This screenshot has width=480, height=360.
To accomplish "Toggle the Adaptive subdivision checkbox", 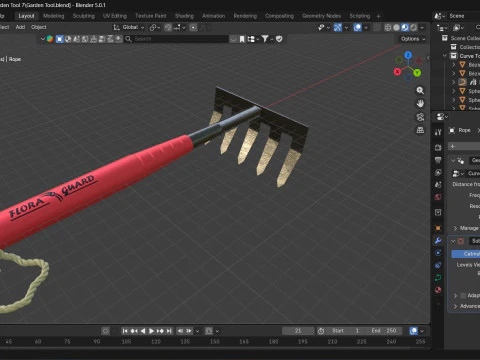I will click(463, 295).
